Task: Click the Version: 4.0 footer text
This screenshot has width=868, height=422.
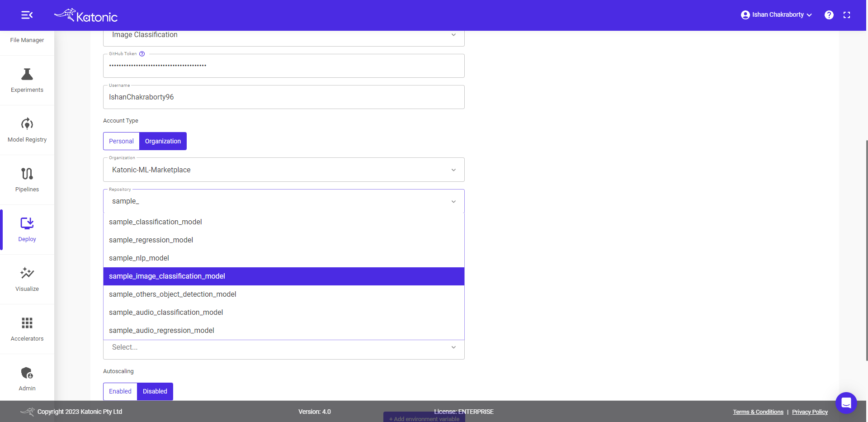Action: pyautogui.click(x=315, y=412)
